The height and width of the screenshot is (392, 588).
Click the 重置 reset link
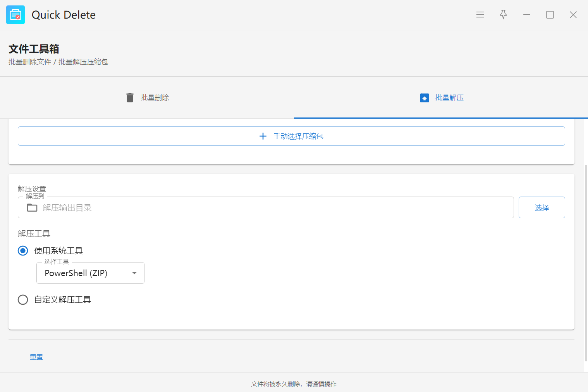point(36,357)
